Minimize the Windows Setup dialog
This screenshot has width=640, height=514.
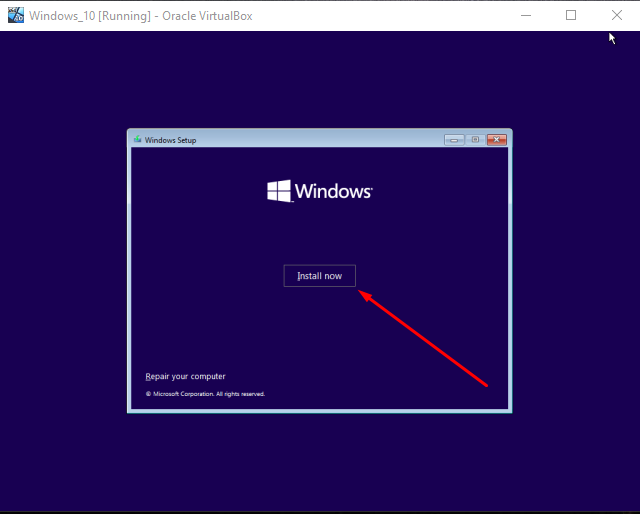point(454,140)
